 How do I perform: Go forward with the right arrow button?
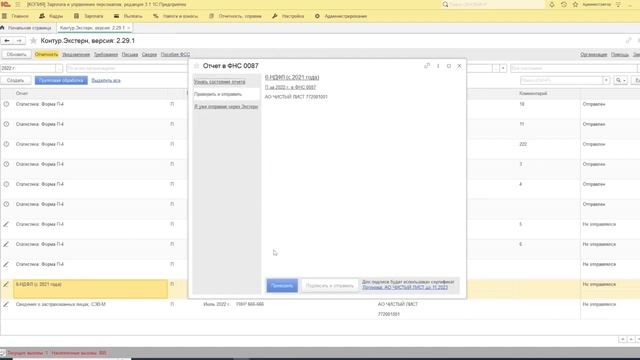(x=19, y=41)
